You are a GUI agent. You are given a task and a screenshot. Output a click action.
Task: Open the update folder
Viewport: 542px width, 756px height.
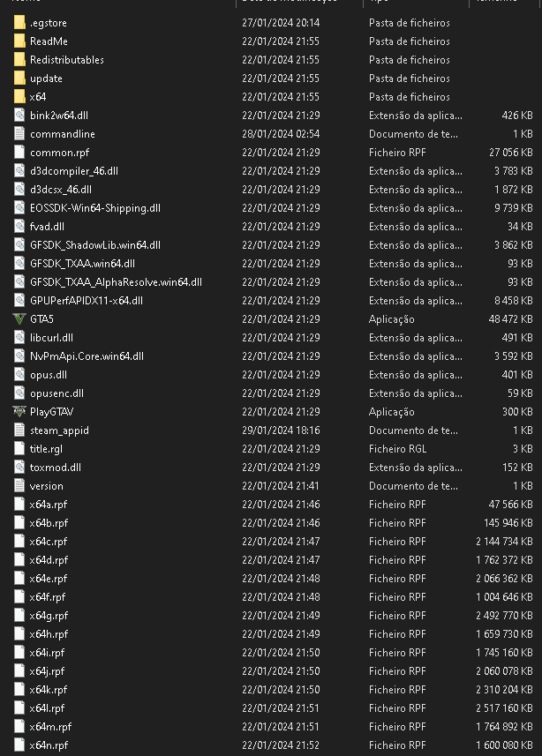pos(19,78)
